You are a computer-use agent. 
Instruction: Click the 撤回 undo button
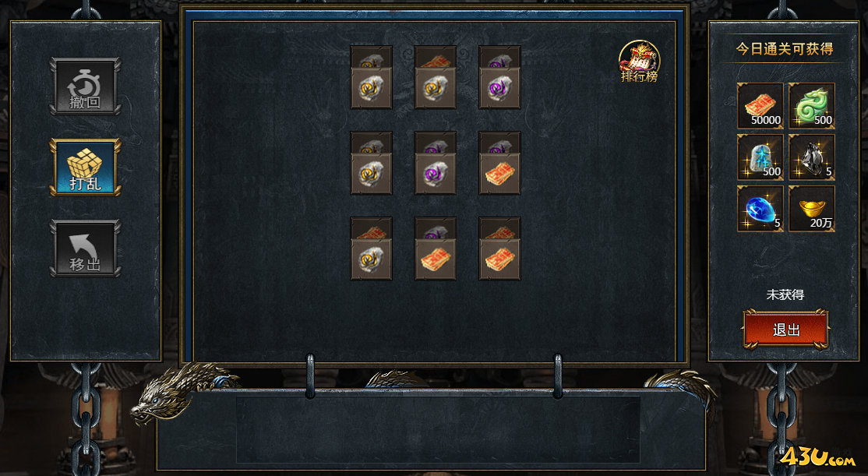pyautogui.click(x=85, y=87)
